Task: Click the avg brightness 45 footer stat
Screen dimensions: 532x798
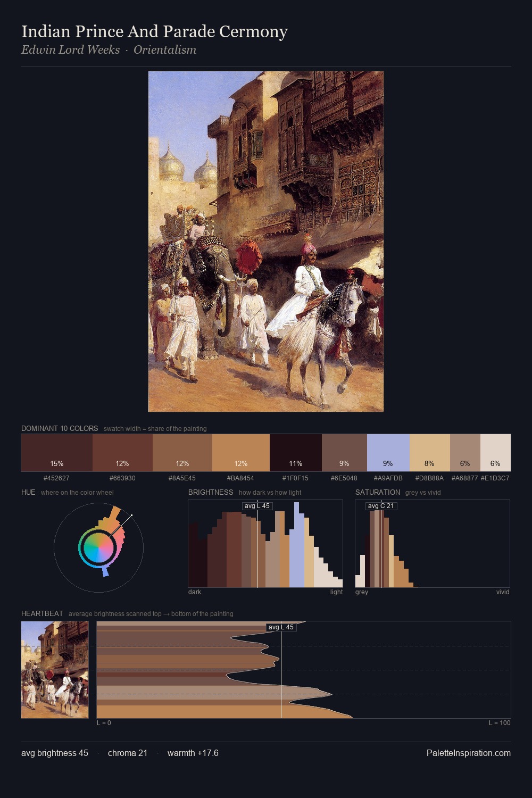Action: pyautogui.click(x=55, y=753)
